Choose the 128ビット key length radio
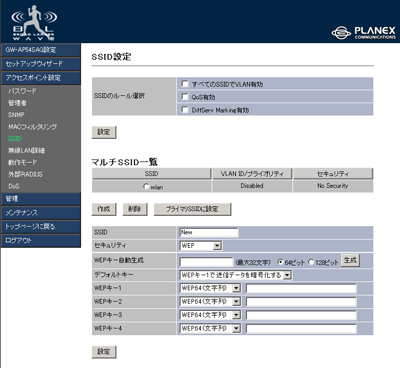 (311, 262)
